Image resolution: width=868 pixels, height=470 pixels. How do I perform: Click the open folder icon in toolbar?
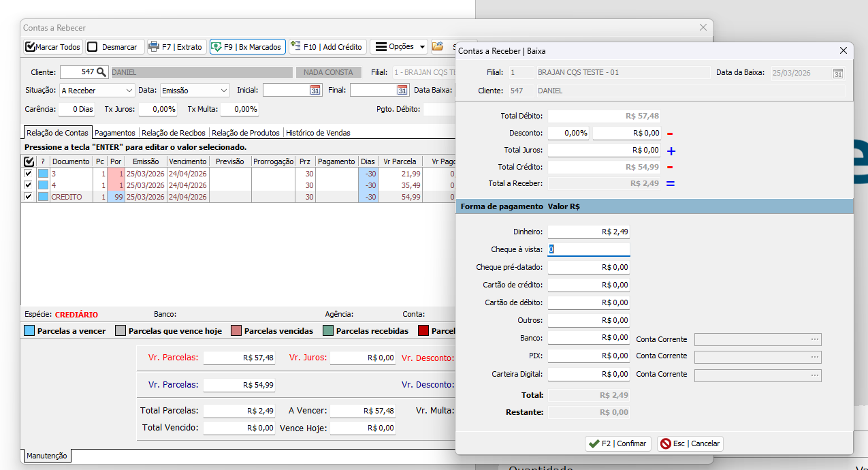[x=438, y=47]
